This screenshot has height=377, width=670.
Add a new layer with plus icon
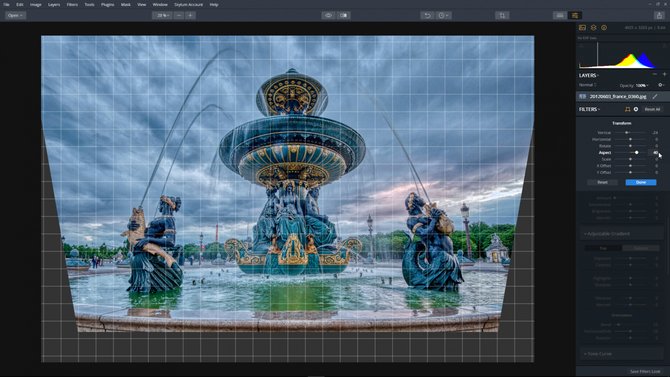click(664, 74)
